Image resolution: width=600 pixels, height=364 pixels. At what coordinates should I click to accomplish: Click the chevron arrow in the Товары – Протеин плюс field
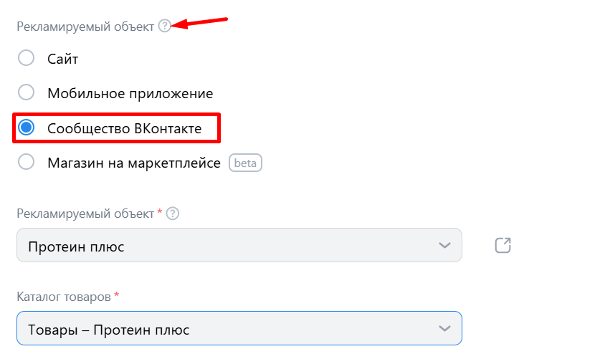click(x=444, y=329)
